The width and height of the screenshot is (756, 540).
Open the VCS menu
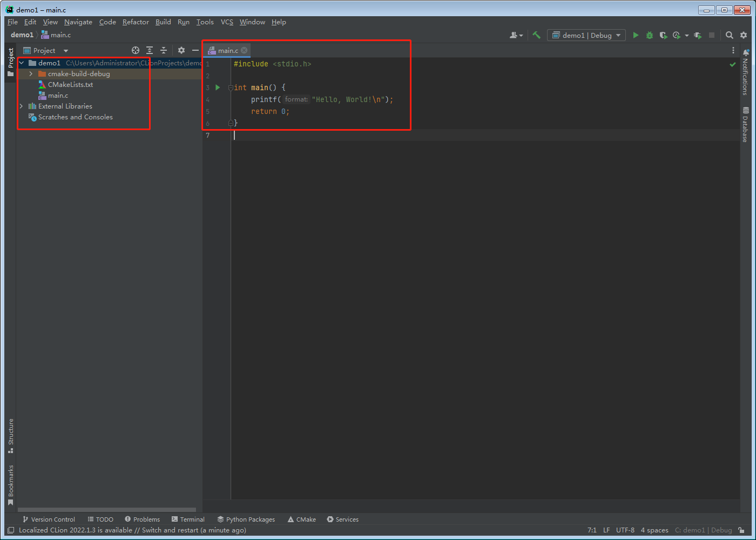(x=227, y=22)
